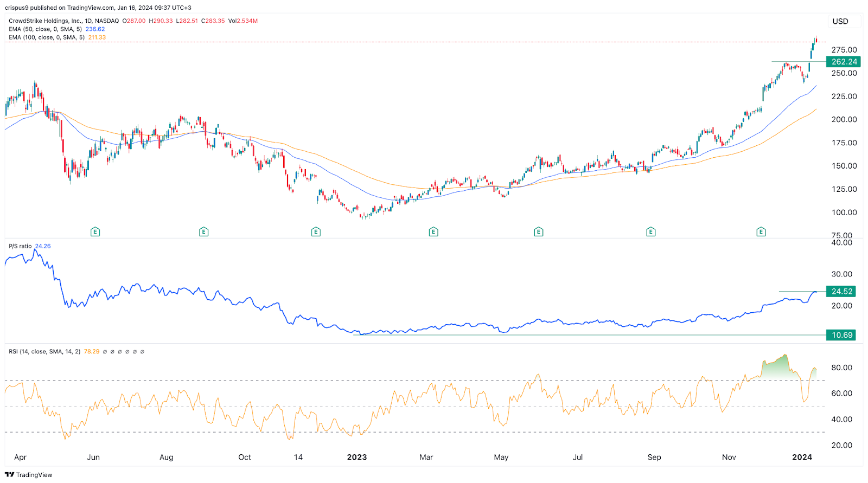Click the published-by crispus9 header text

[x=98, y=8]
